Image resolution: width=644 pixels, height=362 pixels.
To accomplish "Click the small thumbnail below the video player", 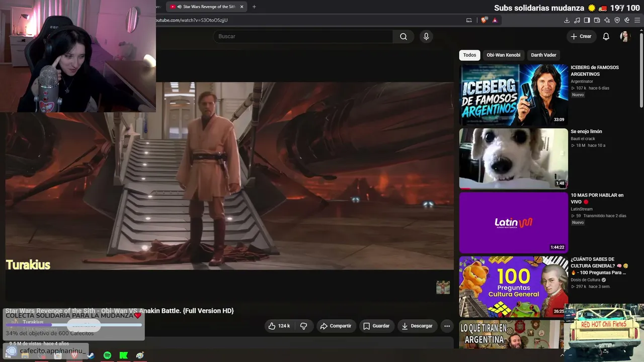I will (443, 288).
